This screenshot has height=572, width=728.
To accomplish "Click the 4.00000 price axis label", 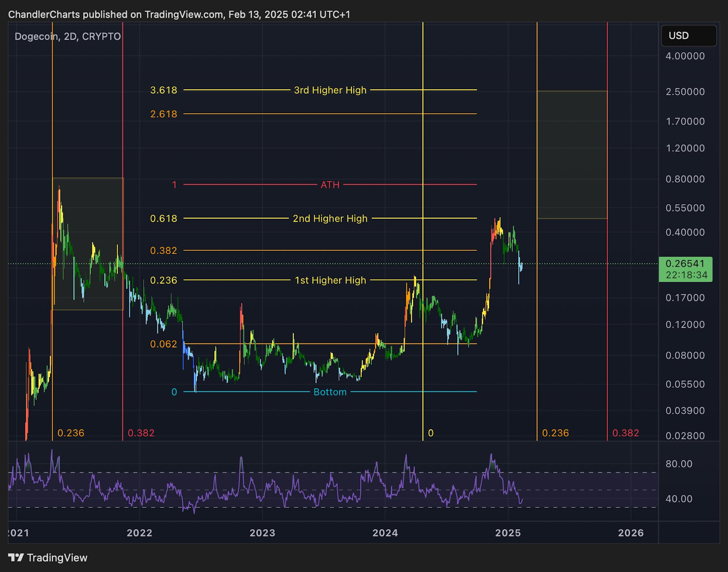I will (x=685, y=56).
